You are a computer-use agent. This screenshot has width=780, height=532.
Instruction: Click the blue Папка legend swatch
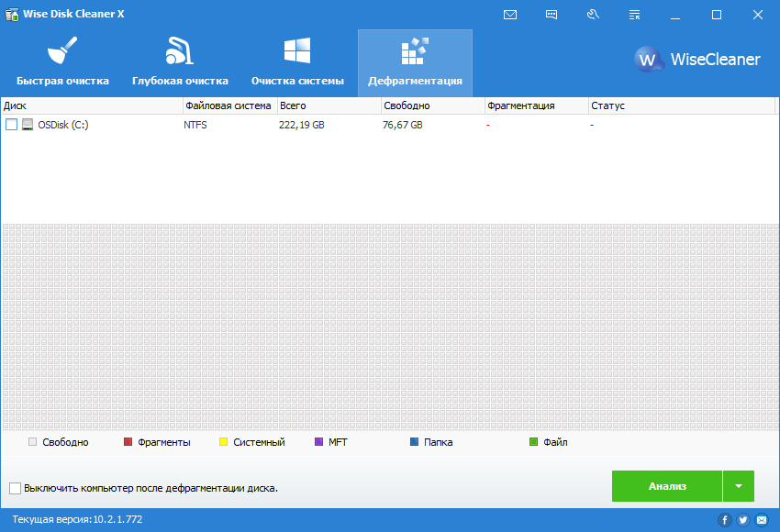[x=414, y=441]
